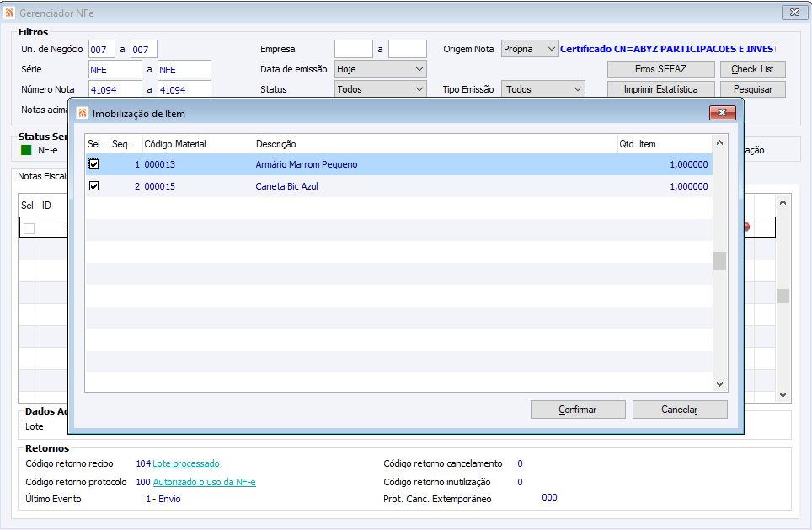Screen dimensions: 812x530
Task: Click the Número Nota starting value field
Action: 115,89
